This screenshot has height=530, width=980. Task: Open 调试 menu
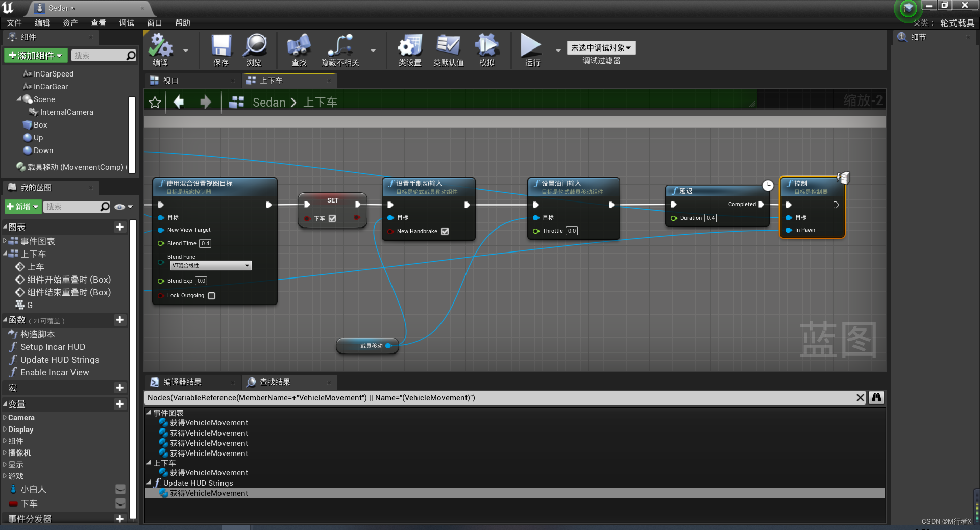pos(127,23)
